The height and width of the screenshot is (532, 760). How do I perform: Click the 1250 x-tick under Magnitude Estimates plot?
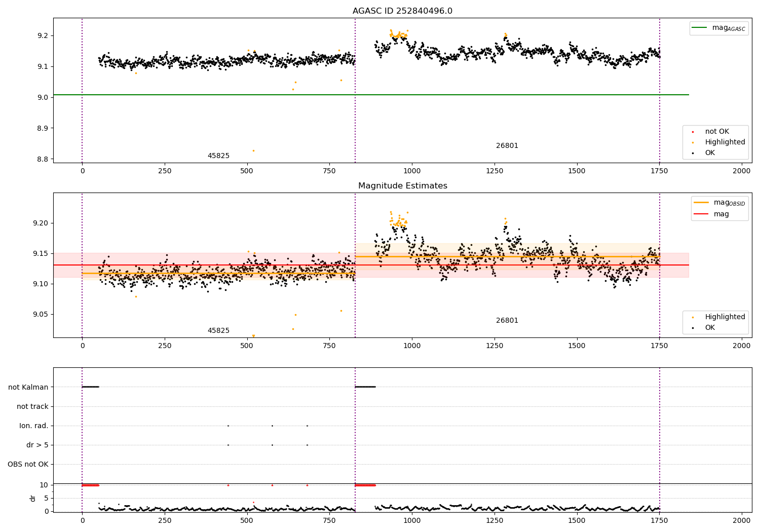coord(495,346)
